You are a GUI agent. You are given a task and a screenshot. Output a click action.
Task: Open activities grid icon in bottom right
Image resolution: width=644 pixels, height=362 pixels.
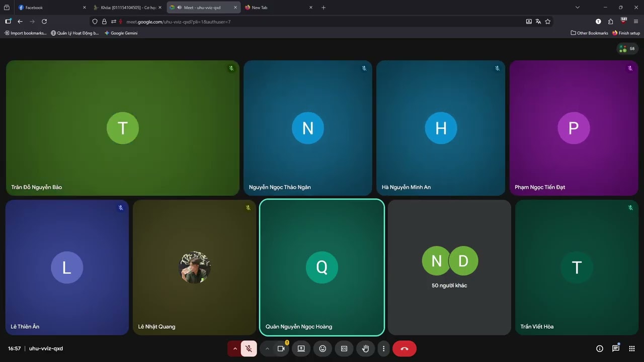[632, 348]
